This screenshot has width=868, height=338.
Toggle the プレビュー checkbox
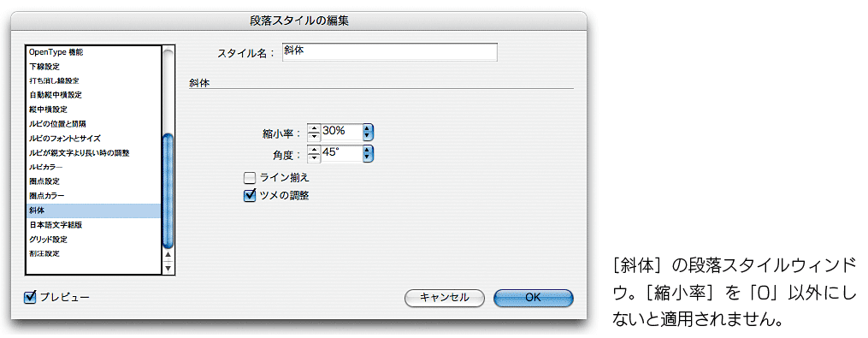click(30, 298)
